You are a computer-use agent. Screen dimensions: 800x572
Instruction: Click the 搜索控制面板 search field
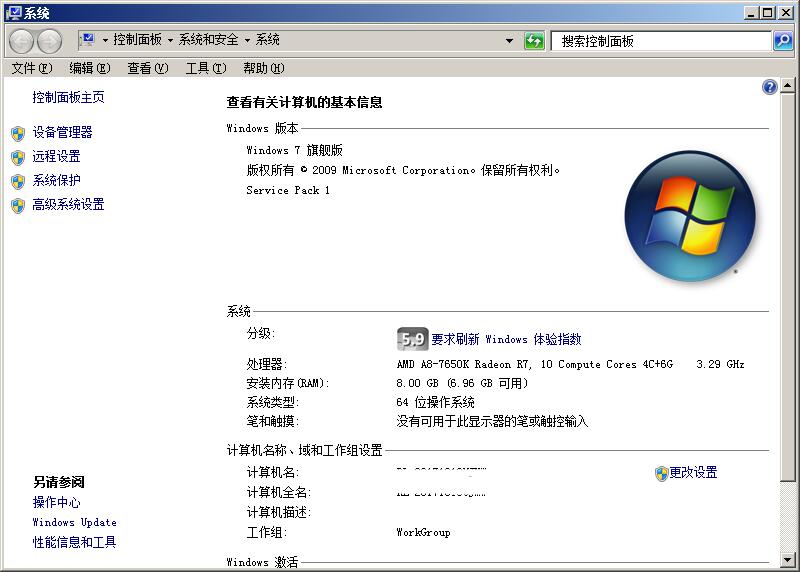click(x=661, y=41)
